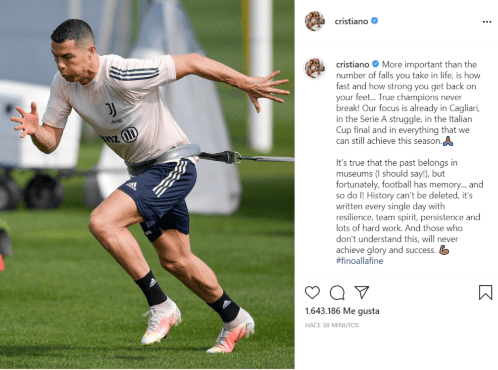The width and height of the screenshot is (498, 370).
Task: Like the post with the heart icon
Action: point(312,292)
